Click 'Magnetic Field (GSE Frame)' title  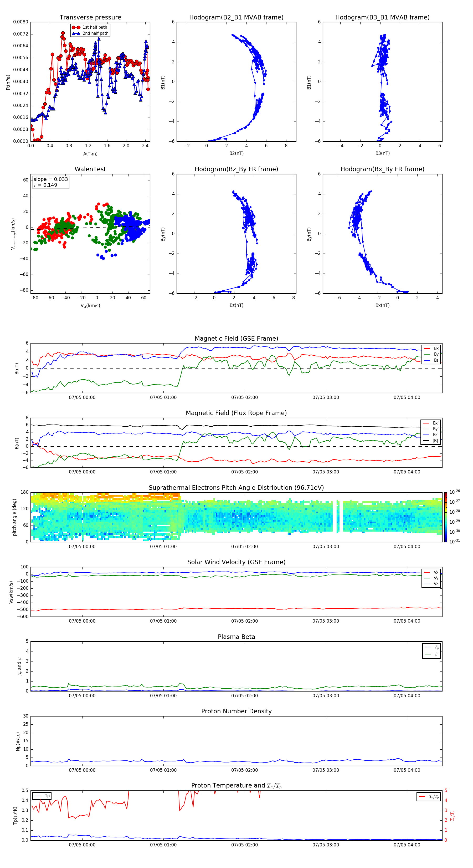(x=236, y=339)
